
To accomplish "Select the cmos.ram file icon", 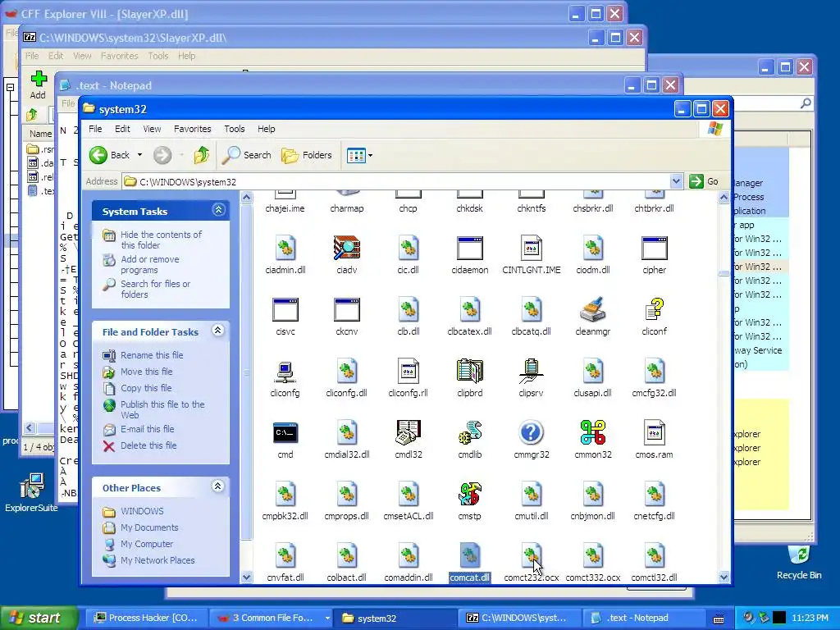I will coord(654,433).
